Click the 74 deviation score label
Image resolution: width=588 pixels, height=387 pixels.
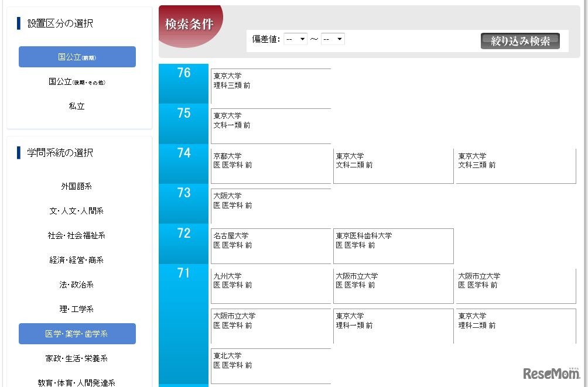184,153
